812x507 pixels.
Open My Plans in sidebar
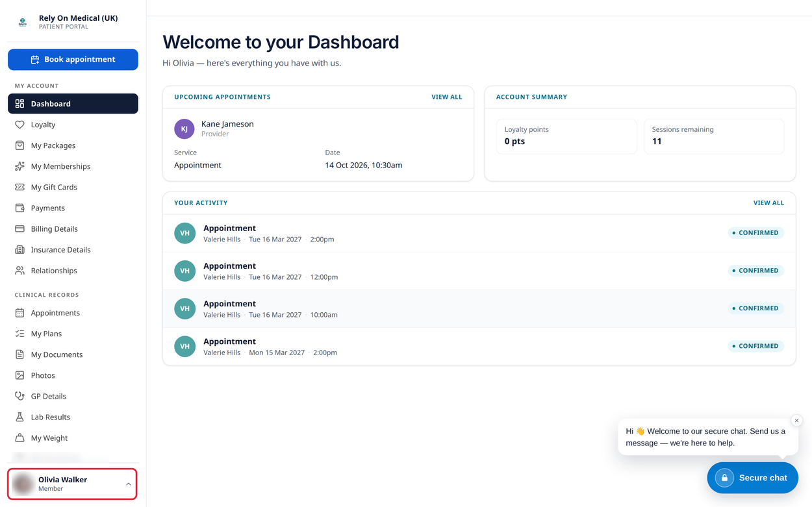tap(73, 334)
